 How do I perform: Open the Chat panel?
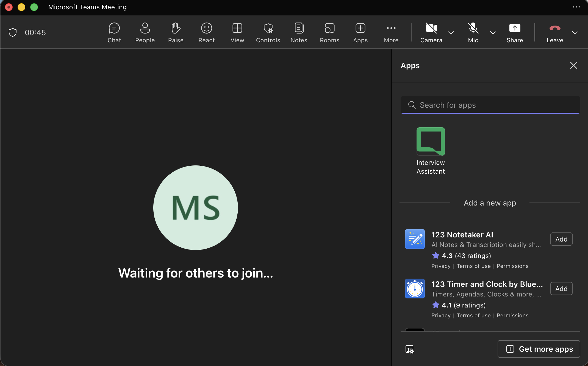click(x=114, y=32)
